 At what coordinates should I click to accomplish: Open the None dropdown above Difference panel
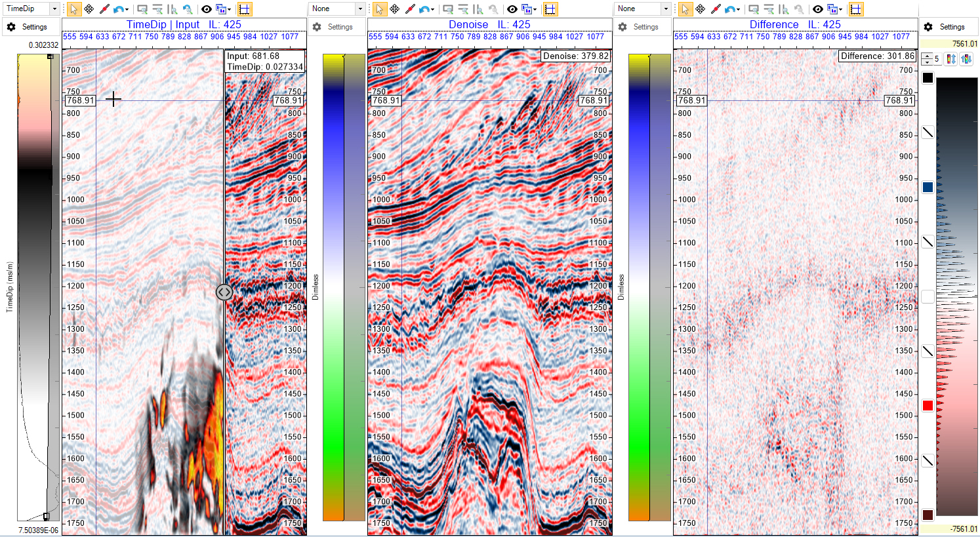665,9
